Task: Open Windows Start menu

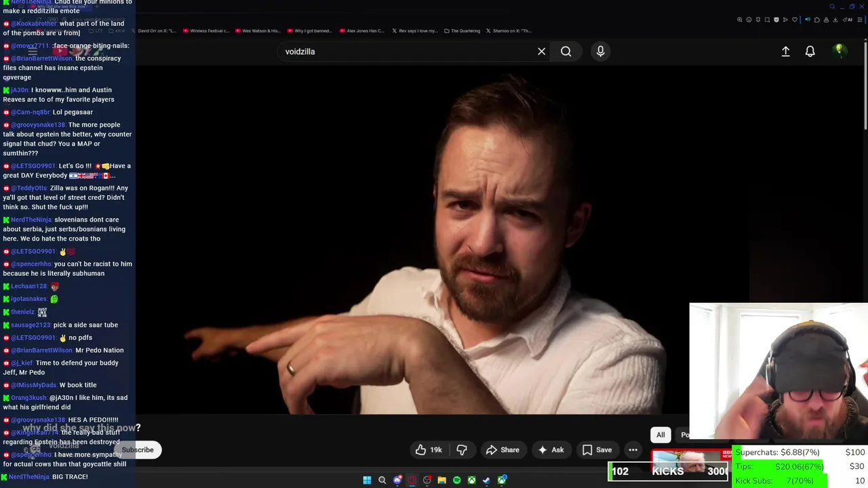Action: click(367, 480)
